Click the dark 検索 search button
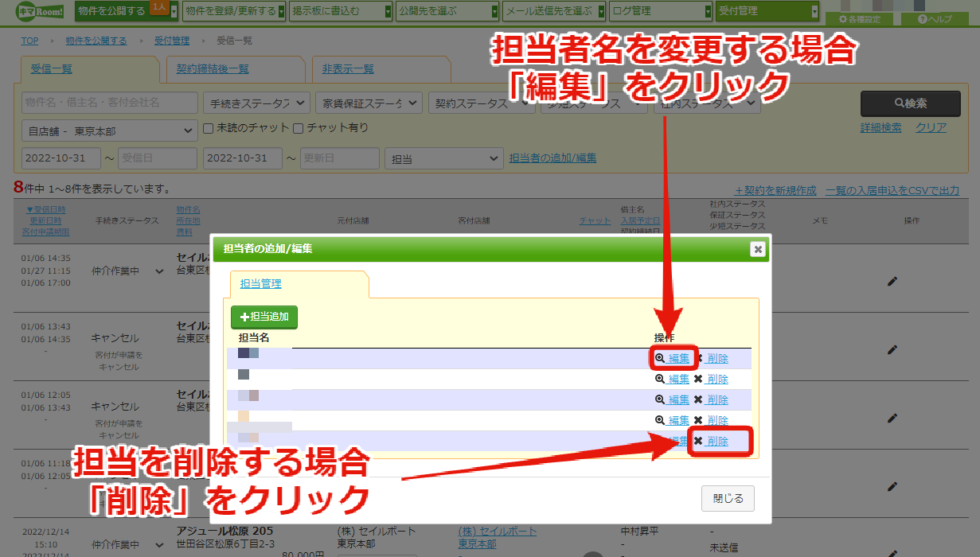The width and height of the screenshot is (980, 557). point(910,103)
